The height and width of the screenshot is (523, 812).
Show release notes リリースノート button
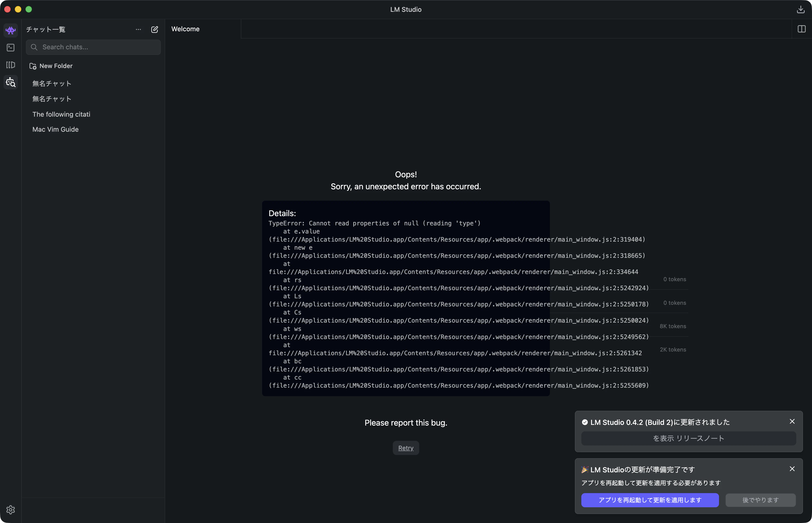coord(688,439)
